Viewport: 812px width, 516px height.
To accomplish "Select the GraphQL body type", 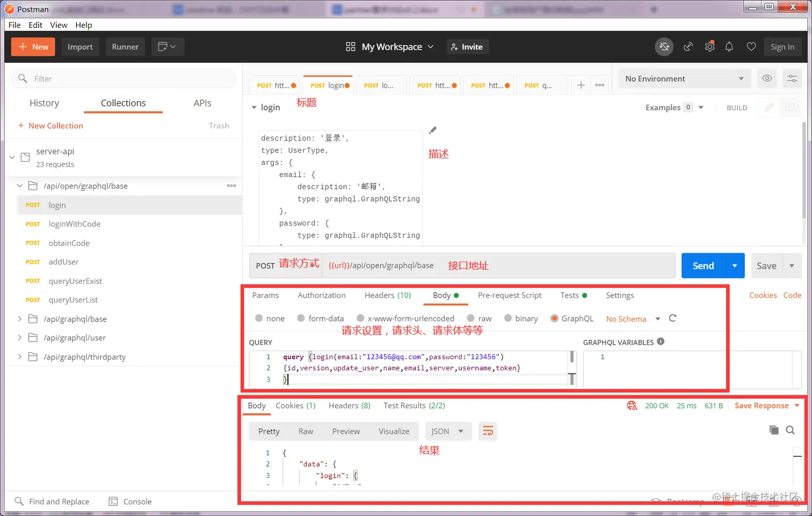I will pyautogui.click(x=554, y=318).
